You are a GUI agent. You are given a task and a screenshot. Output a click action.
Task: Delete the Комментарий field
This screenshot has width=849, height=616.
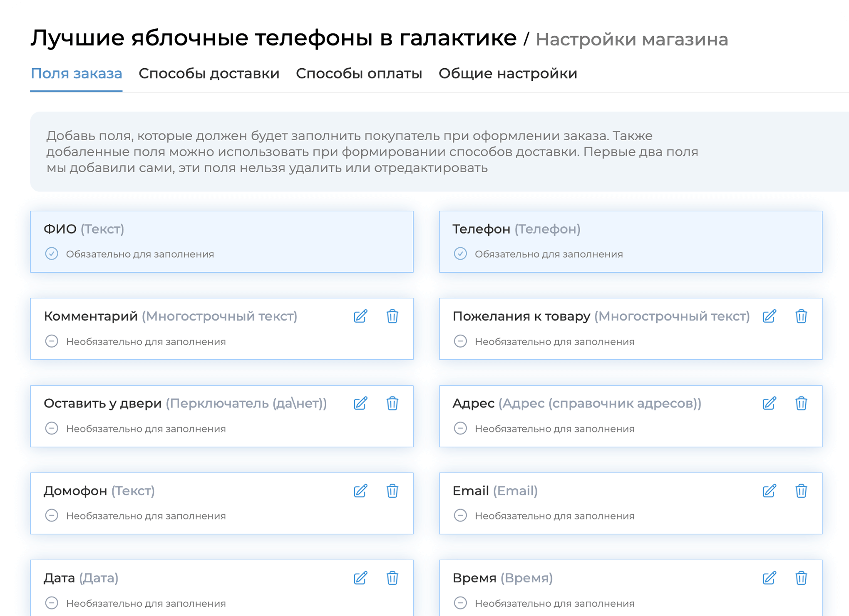392,316
